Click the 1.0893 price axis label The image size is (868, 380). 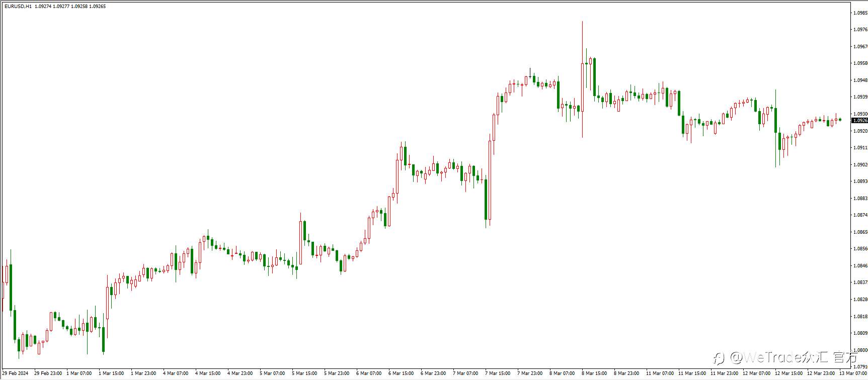[x=860, y=181]
